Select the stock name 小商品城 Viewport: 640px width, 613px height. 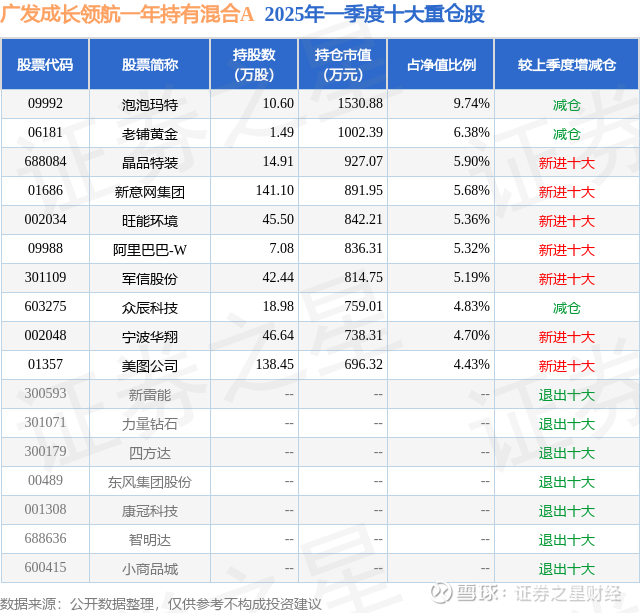(150, 569)
